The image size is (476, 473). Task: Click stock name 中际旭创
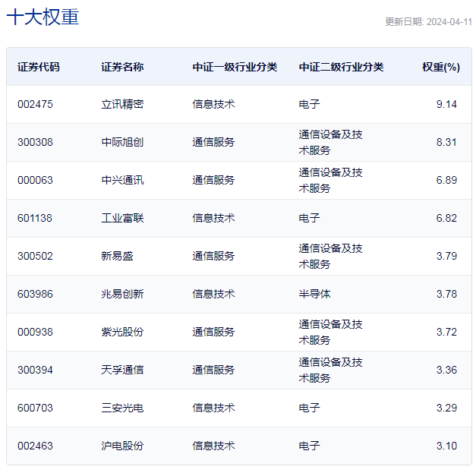tap(122, 142)
